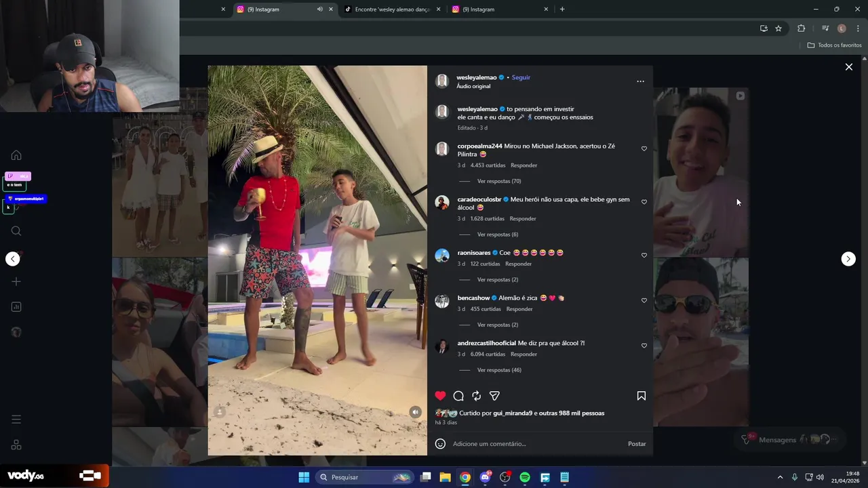
Task: Open the Meta apps icon at sidebar bottom
Action: click(x=16, y=445)
